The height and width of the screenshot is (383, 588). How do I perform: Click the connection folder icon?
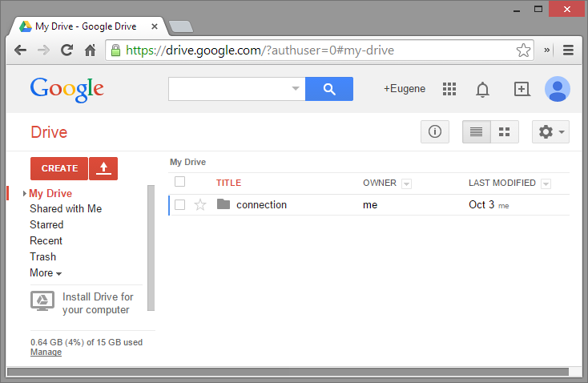[x=224, y=204]
